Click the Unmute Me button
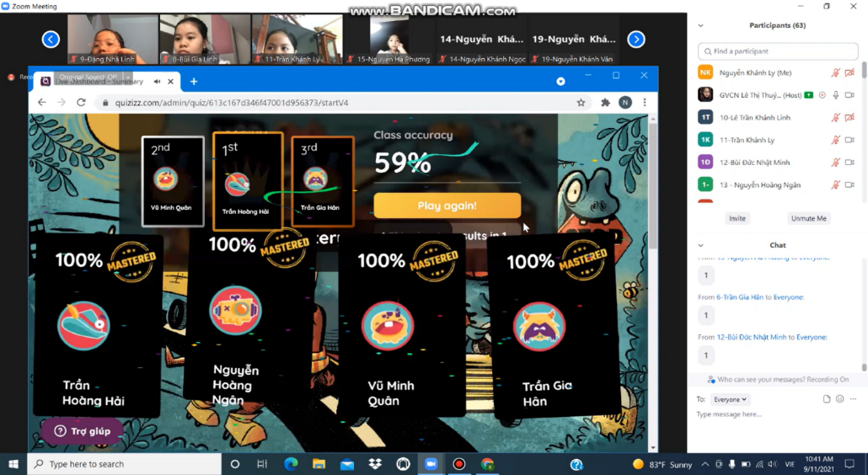This screenshot has height=475, width=868. (808, 218)
